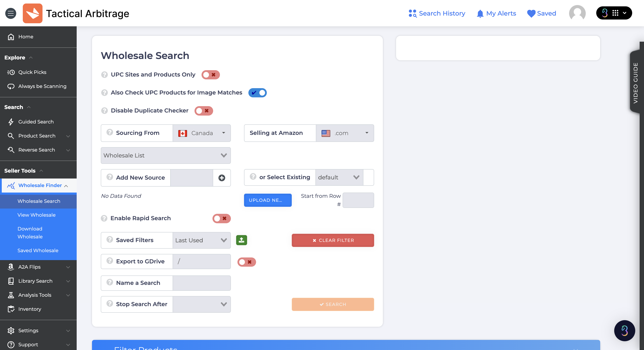Open the Sourcing From Canada dropdown
The image size is (644, 350).
coord(202,133)
